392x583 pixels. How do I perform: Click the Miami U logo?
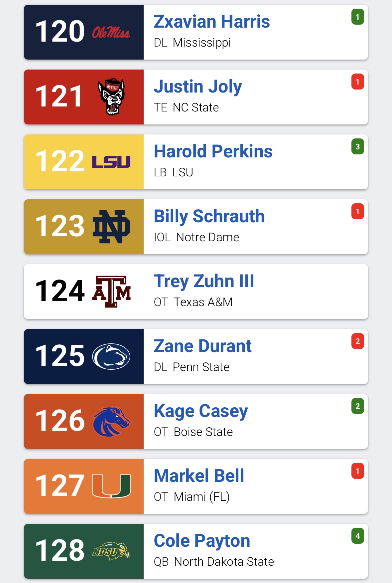point(111,486)
